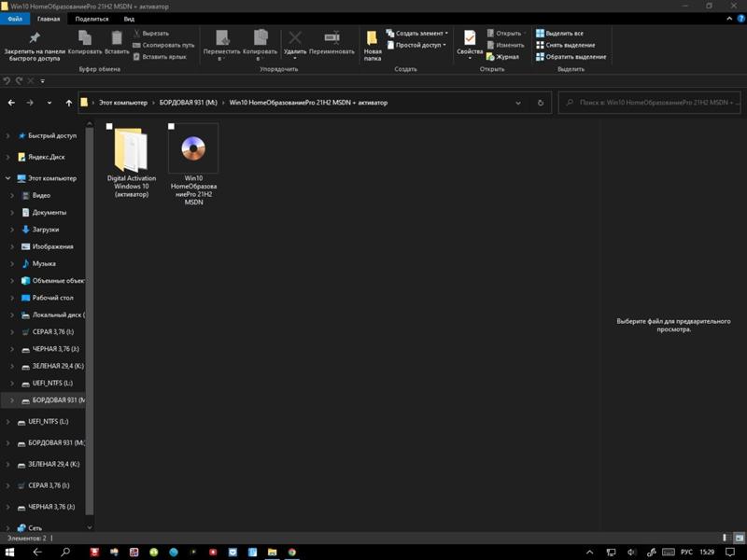Viewport: 747px width, 560px height.
Task: Click the Копировать clipboard button
Action: coord(85,42)
